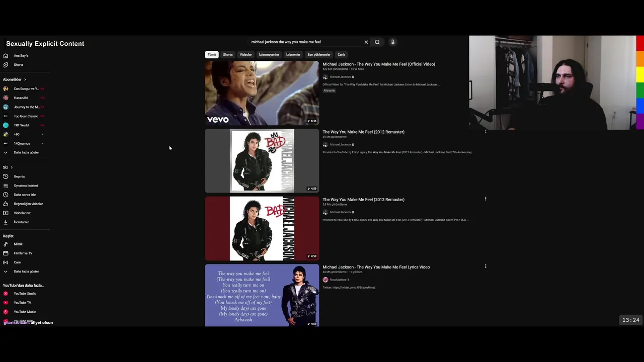Select the Tümü filter chip
Screen dimensions: 644x362
(x=212, y=54)
